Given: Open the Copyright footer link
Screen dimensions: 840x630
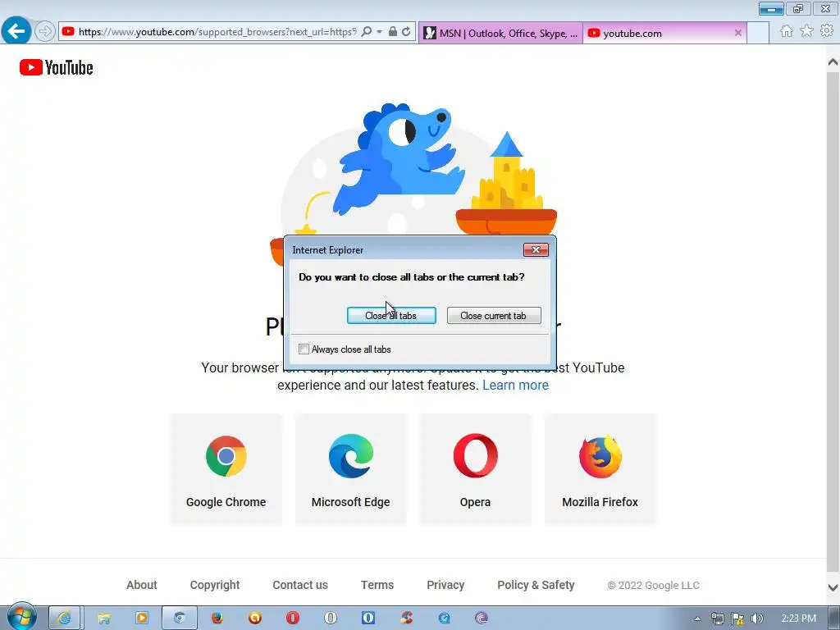Looking at the screenshot, I should pos(215,585).
